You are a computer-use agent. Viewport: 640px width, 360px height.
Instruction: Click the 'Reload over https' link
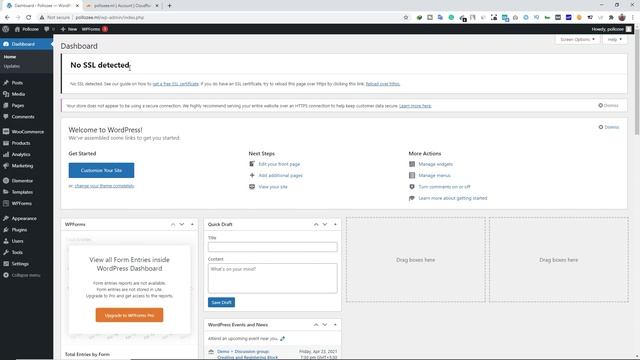(382, 84)
